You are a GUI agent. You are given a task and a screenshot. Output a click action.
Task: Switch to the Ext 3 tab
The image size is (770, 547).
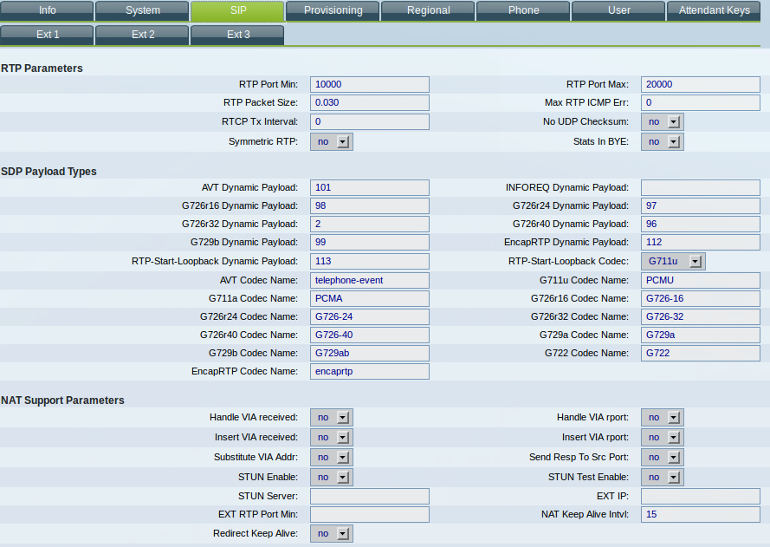point(237,35)
